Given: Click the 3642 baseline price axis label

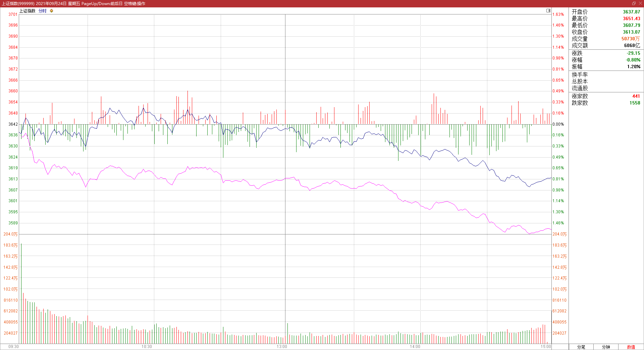Looking at the screenshot, I should pyautogui.click(x=13, y=124).
